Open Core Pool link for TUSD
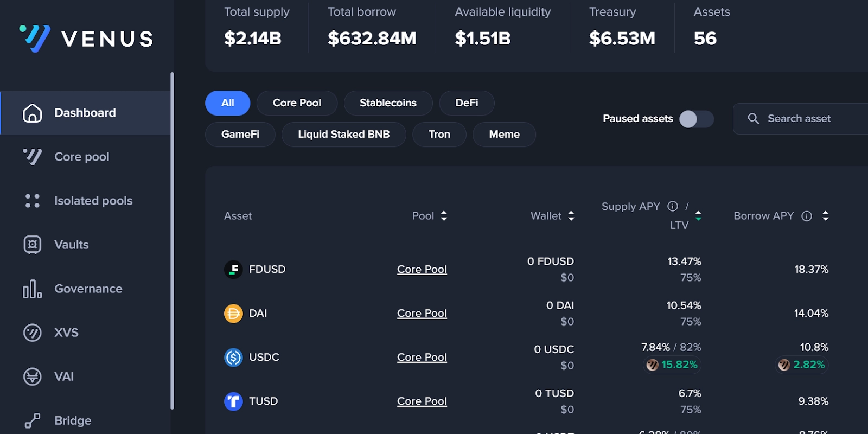The width and height of the screenshot is (868, 434). pos(422,401)
